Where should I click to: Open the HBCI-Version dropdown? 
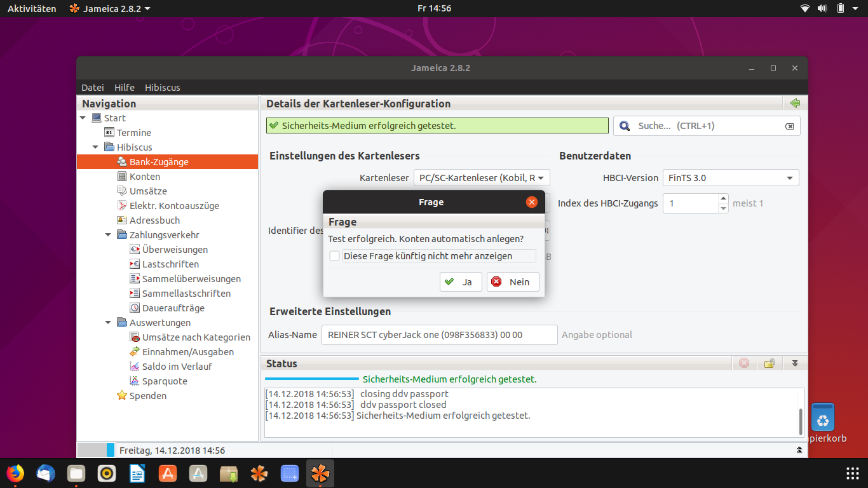(731, 178)
